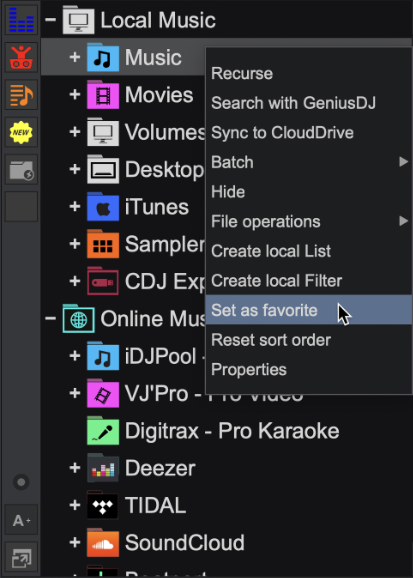Click Sync to CloudDrive menu item
413x578 pixels.
[282, 133]
